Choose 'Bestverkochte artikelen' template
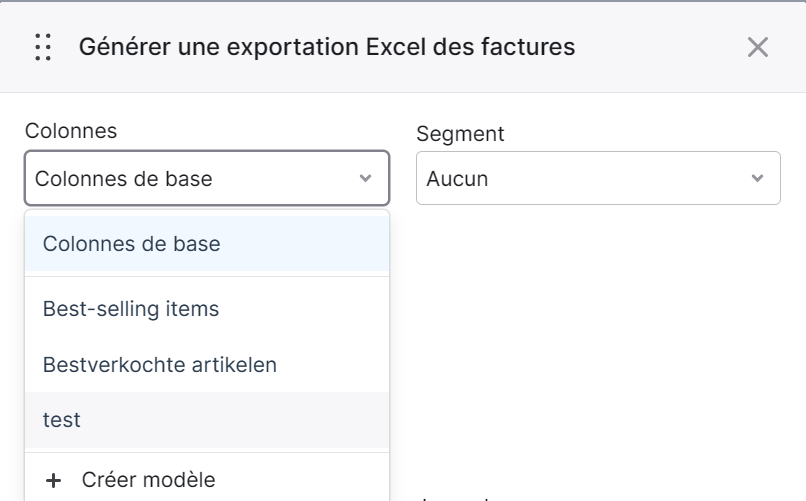Screen dimensions: 806x501 point(207,365)
